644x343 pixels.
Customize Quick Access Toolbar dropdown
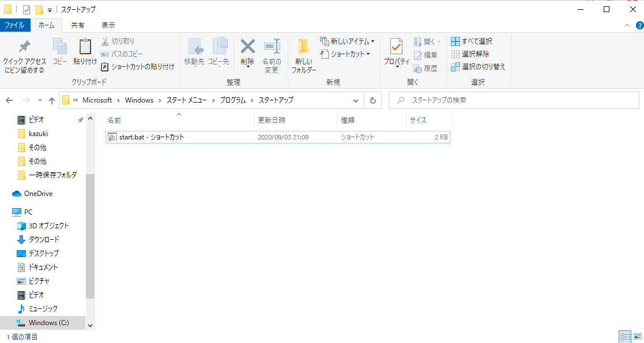[x=49, y=10]
